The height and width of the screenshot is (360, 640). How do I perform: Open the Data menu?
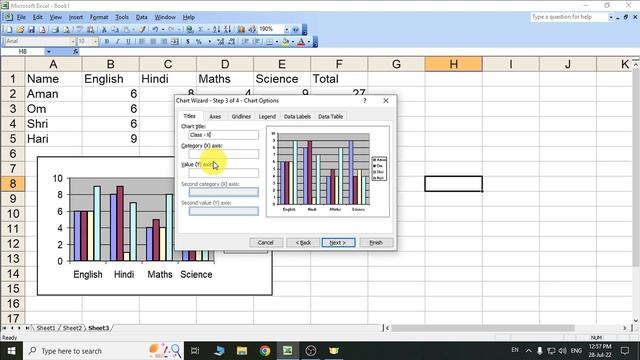(141, 17)
